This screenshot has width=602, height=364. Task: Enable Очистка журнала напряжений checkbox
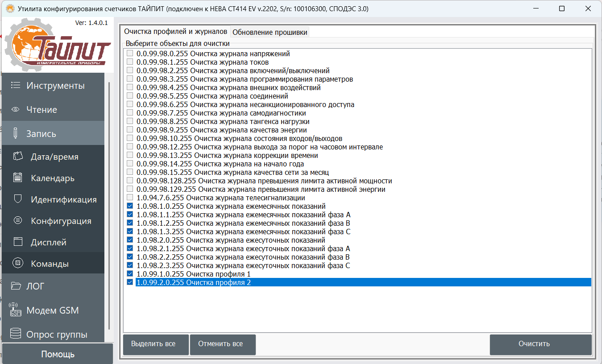coord(130,54)
